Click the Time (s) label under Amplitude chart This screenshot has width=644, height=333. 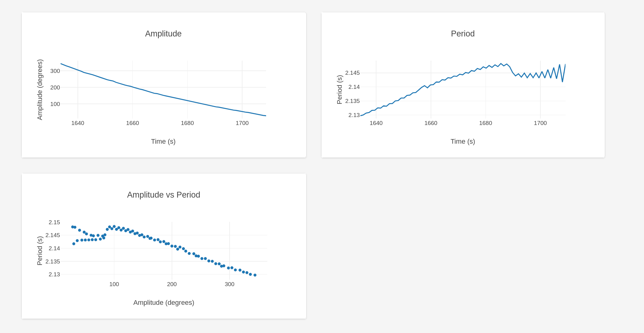click(x=163, y=142)
